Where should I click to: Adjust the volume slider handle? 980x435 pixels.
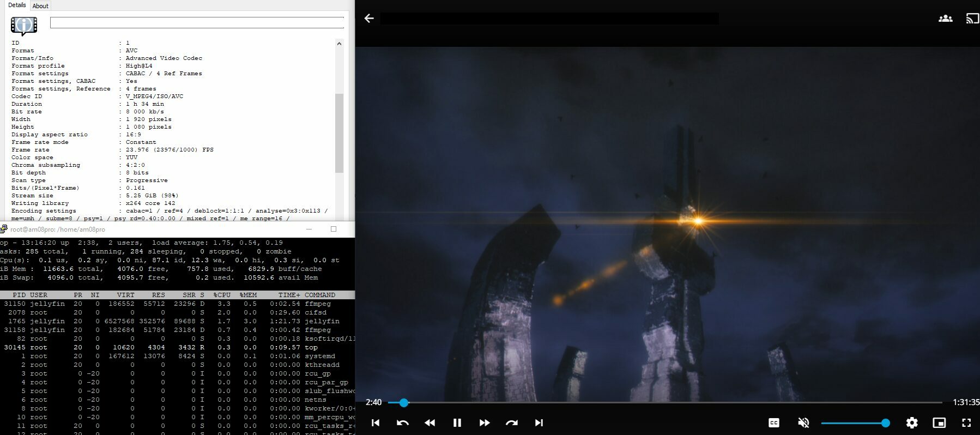pyautogui.click(x=886, y=422)
